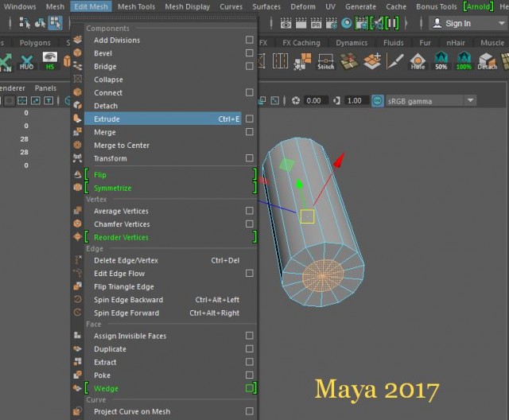Open Bevel option box
509x420 pixels.
249,53
